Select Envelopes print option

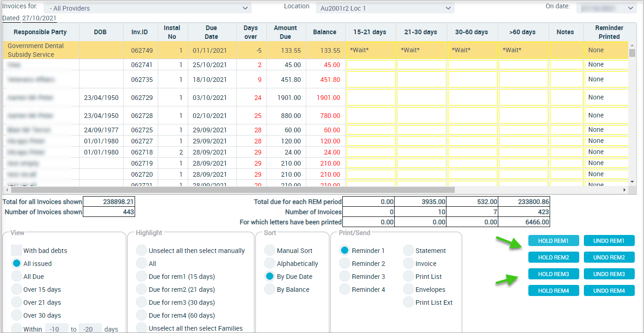(409, 290)
